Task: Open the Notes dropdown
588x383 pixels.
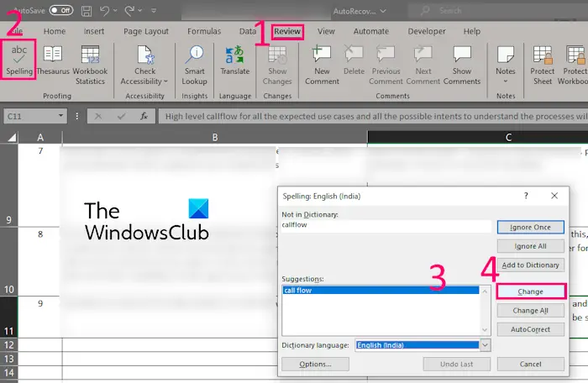Action: pos(505,66)
